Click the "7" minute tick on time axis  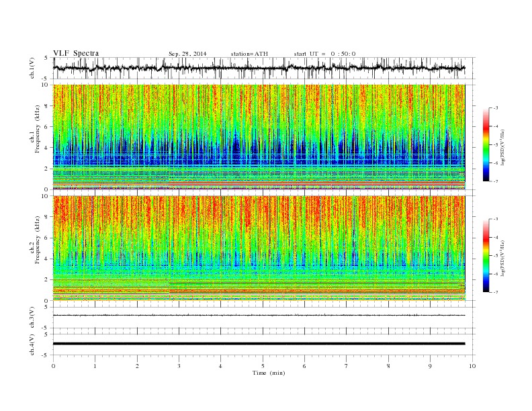(x=346, y=366)
